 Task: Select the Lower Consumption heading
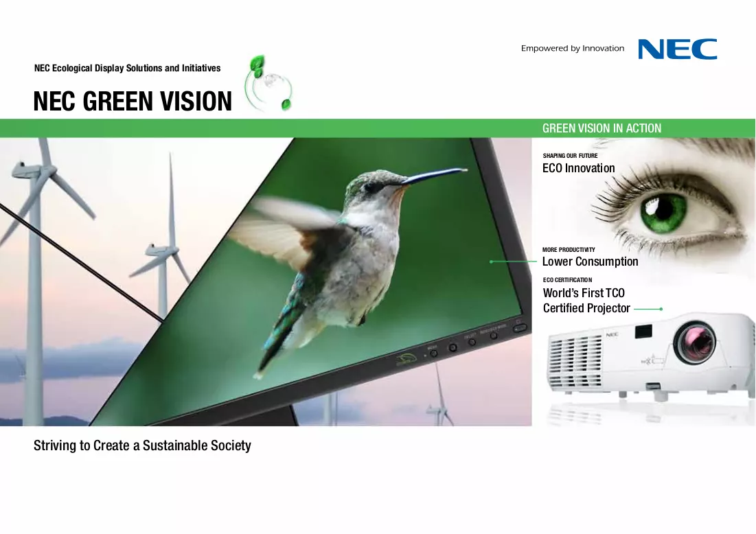pyautogui.click(x=590, y=262)
